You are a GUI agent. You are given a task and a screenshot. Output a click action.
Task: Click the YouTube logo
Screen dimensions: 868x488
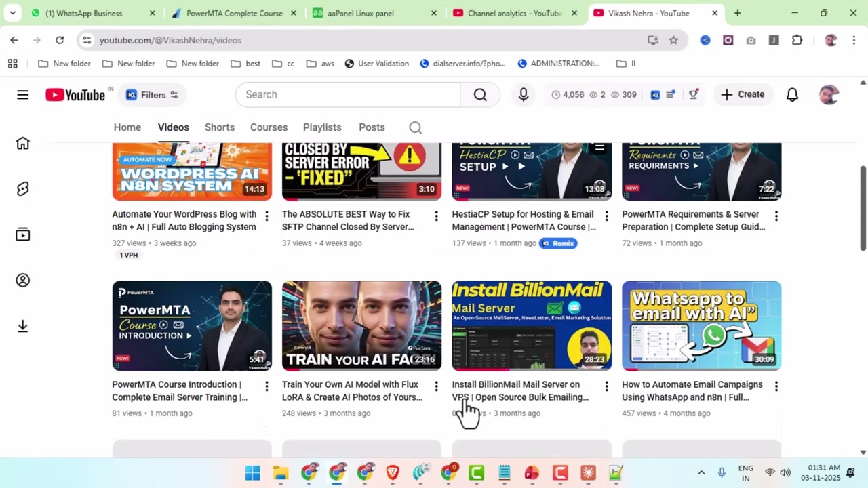[x=75, y=95]
